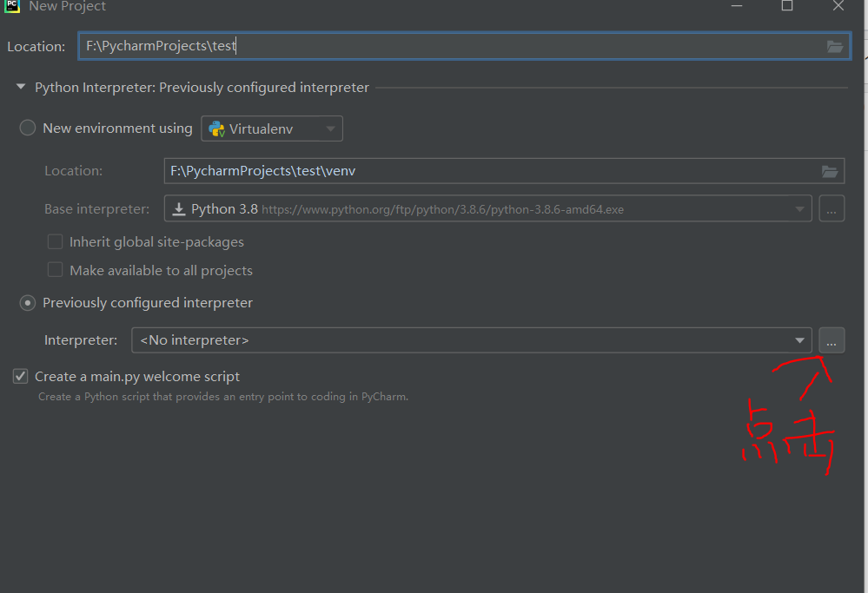
Task: Maximize the New Project window
Action: [x=787, y=5]
